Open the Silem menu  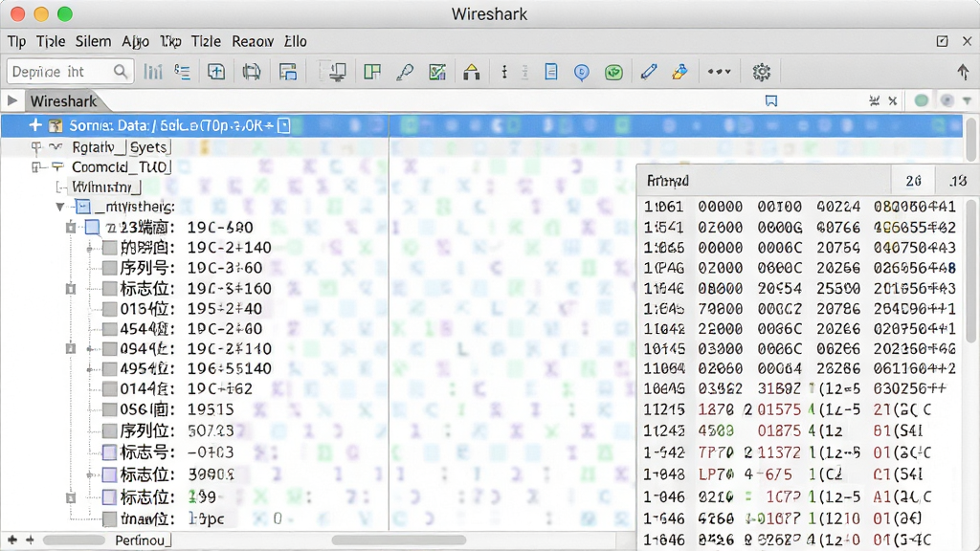coord(93,41)
